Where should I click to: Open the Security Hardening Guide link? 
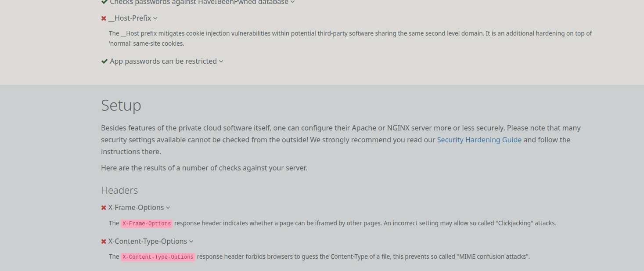479,140
